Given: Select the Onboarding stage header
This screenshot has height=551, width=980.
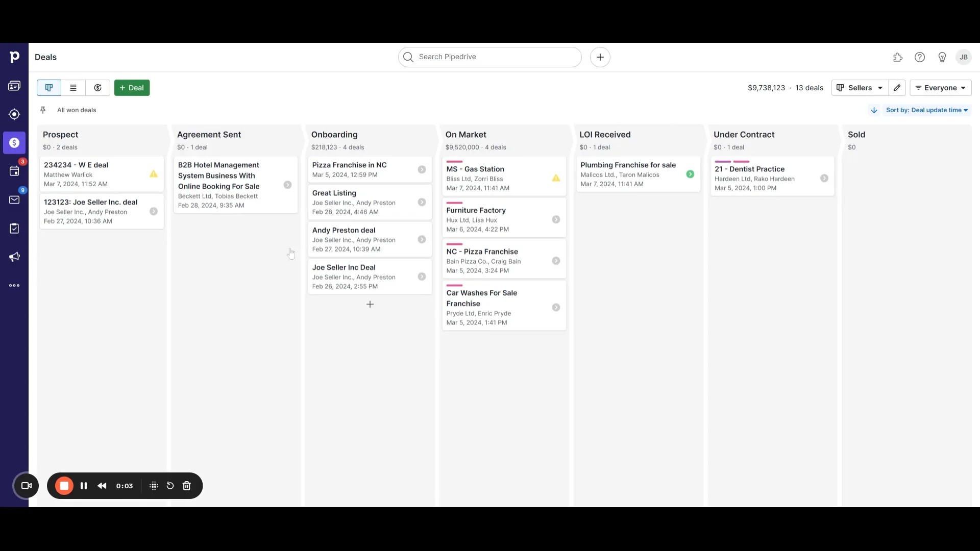Looking at the screenshot, I should tap(334, 135).
